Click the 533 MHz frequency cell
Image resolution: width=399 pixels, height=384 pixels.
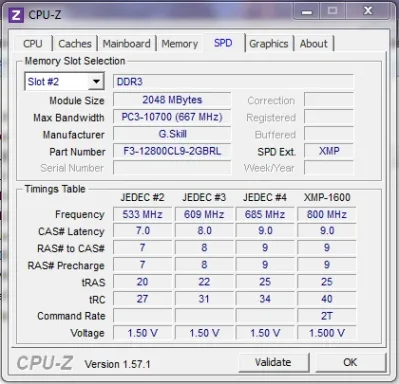(142, 214)
